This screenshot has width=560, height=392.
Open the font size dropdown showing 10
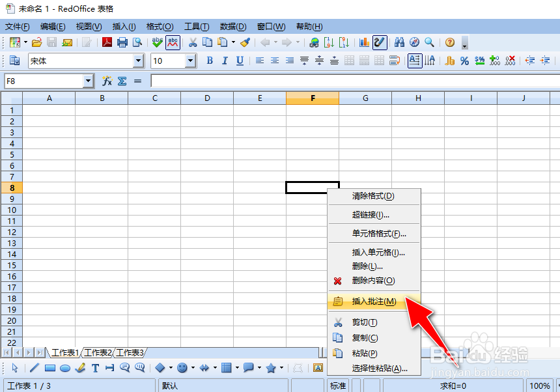pyautogui.click(x=191, y=61)
